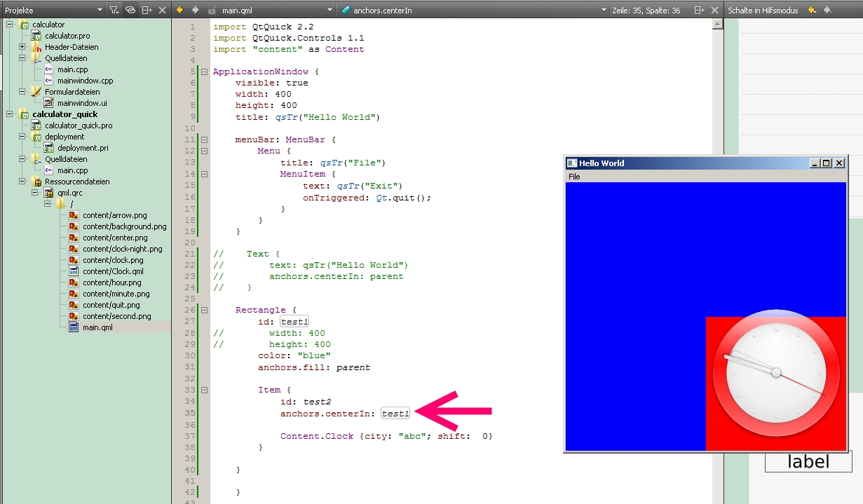
Task: Collapse the "/" prefix folder
Action: (48, 204)
